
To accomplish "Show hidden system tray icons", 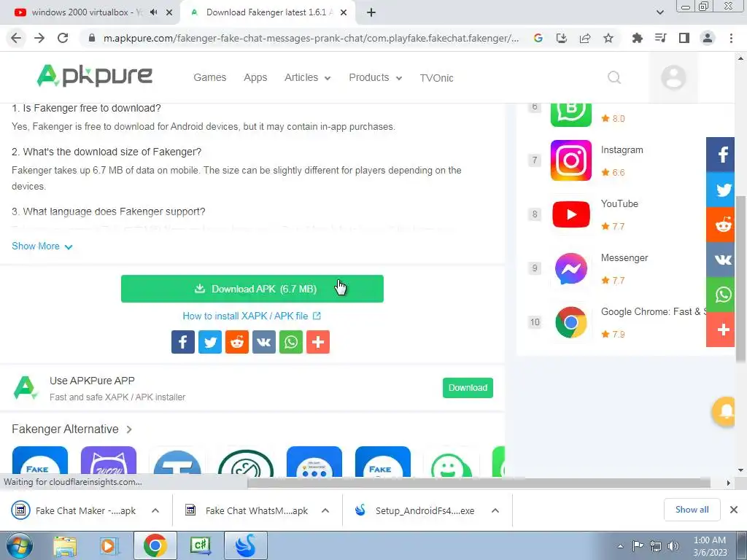I will 620,546.
